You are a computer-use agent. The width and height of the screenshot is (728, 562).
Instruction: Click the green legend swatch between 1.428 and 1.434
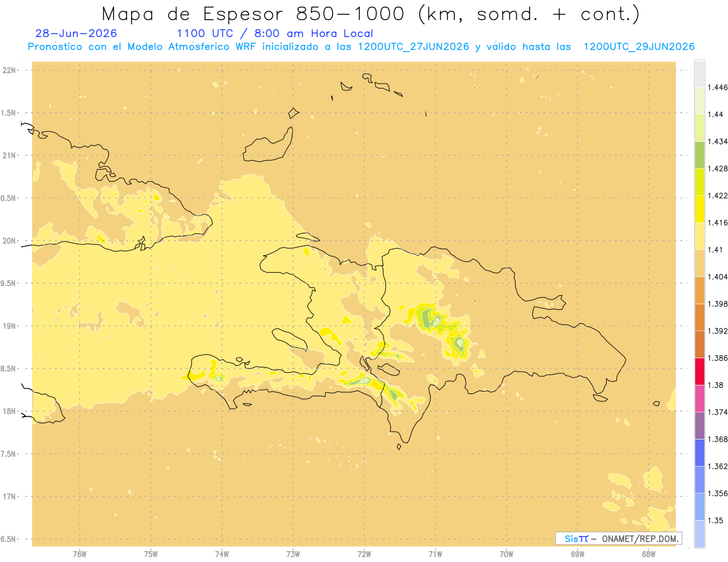699,155
